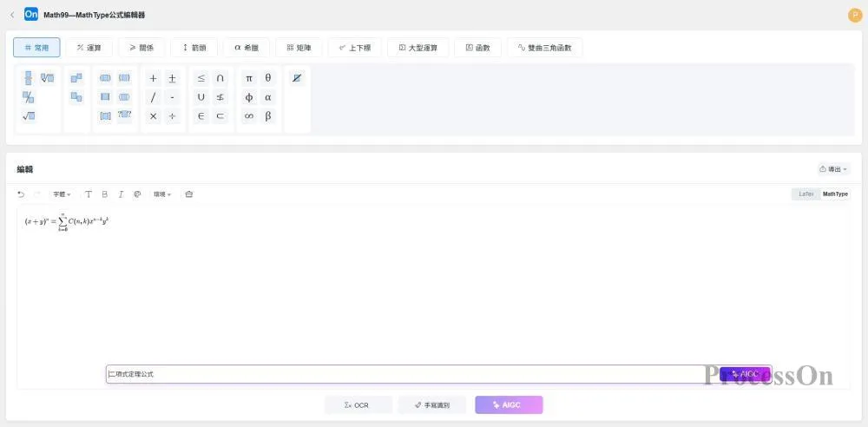Image resolution: width=868 pixels, height=427 pixels.
Task: Click the OCR button
Action: coord(357,404)
